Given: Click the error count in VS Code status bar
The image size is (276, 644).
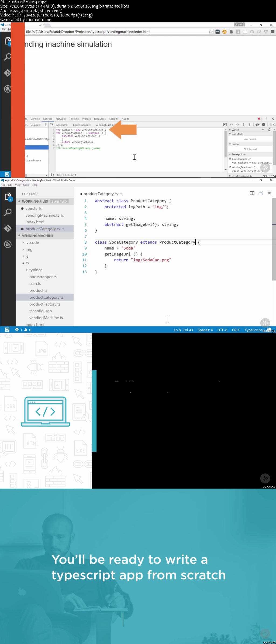Looking at the screenshot, I should [19, 330].
